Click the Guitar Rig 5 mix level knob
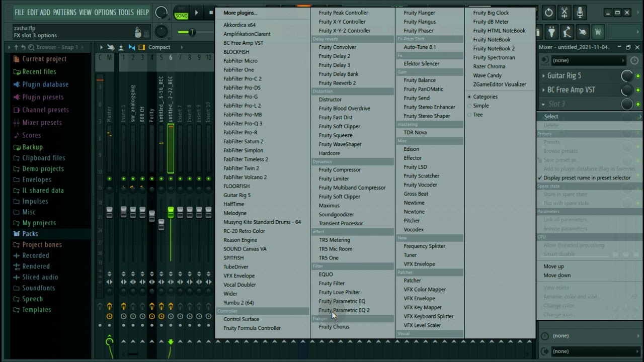Screen dimensions: 644x362 pos(627,76)
